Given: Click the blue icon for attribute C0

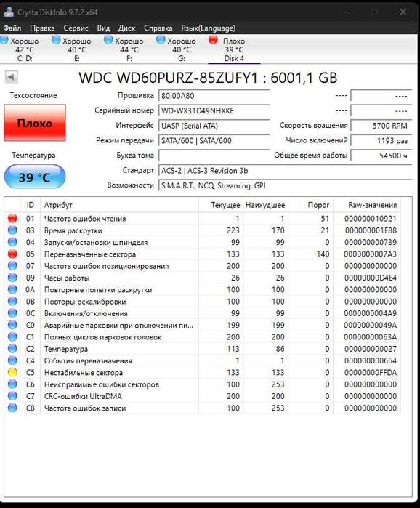Looking at the screenshot, I should 12,325.
